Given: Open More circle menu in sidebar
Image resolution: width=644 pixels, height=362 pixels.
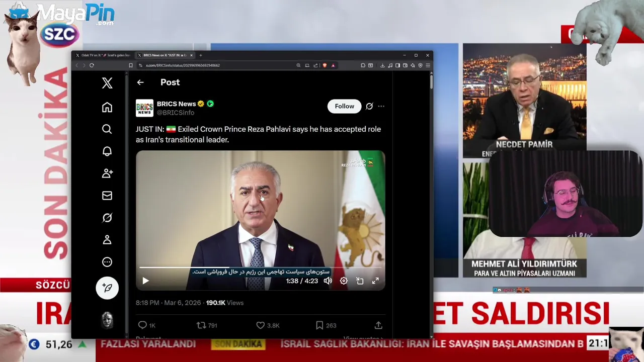Looking at the screenshot, I should tap(107, 262).
